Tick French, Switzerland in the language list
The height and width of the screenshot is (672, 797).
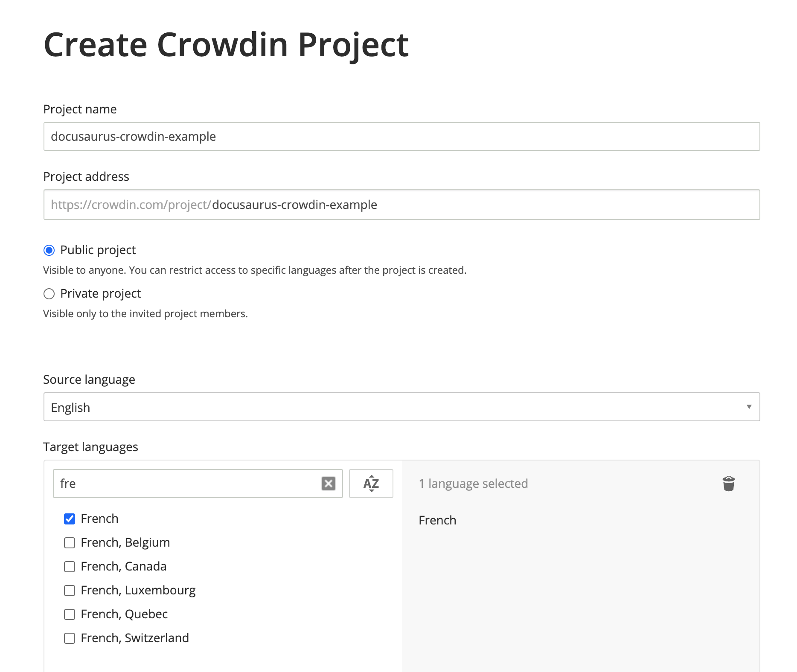point(70,638)
